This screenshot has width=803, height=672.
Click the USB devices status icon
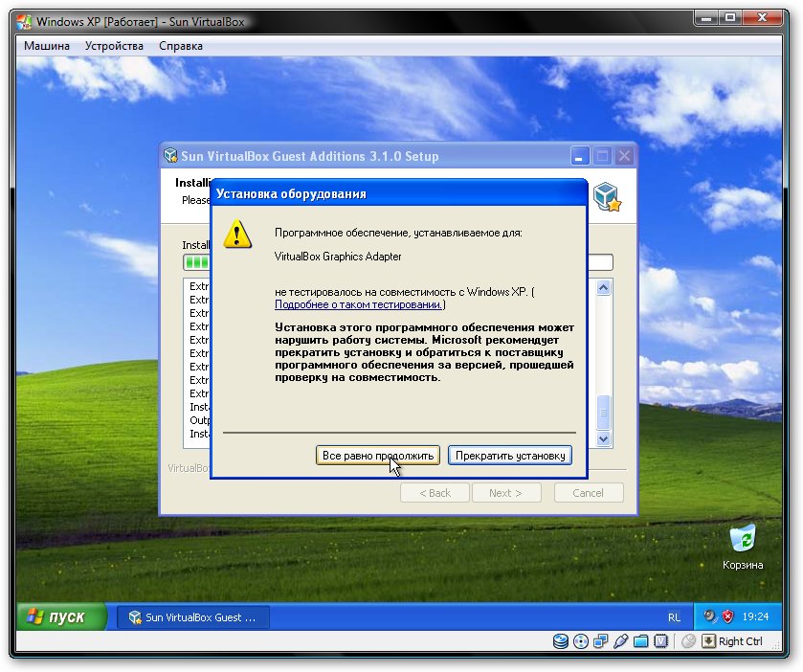click(621, 641)
